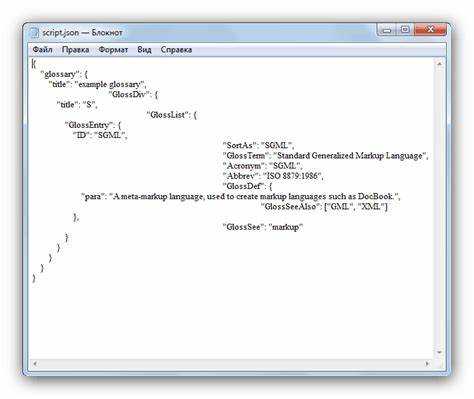Screen dimensions: 474x399
Task: Click the "GlossList" key text
Action: (x=168, y=115)
